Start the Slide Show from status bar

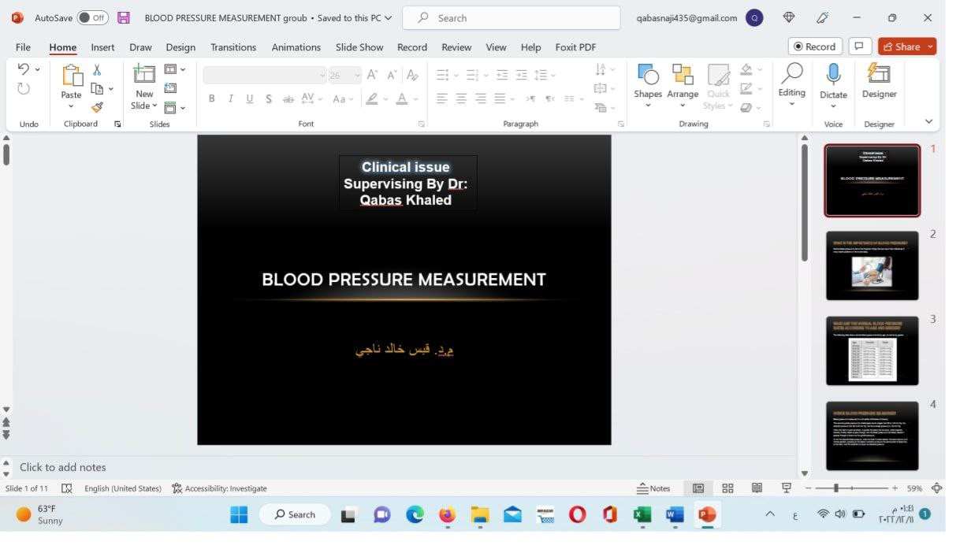click(786, 488)
